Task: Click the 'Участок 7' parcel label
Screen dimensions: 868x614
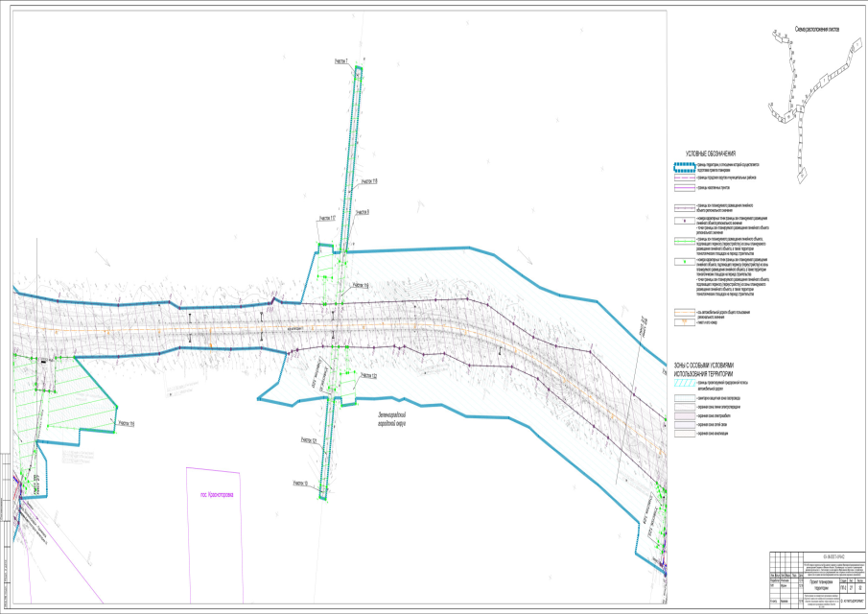Action: point(341,61)
